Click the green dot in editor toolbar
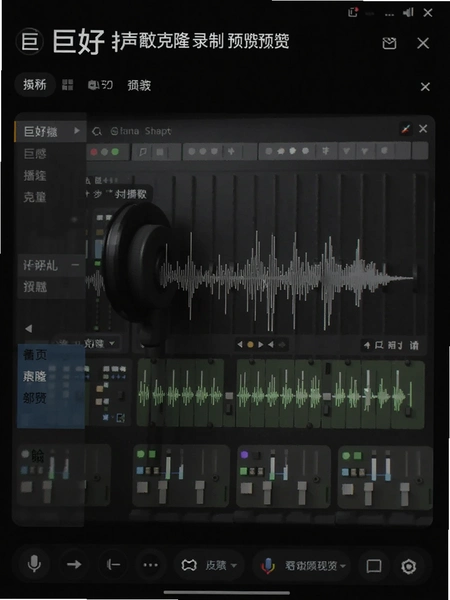 (115, 152)
